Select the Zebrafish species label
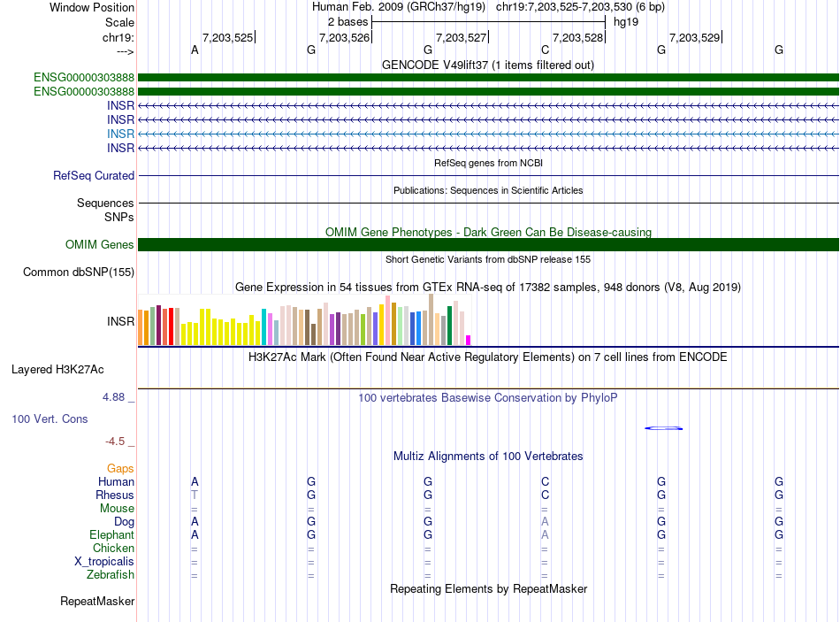This screenshot has height=622, width=840. (x=111, y=574)
